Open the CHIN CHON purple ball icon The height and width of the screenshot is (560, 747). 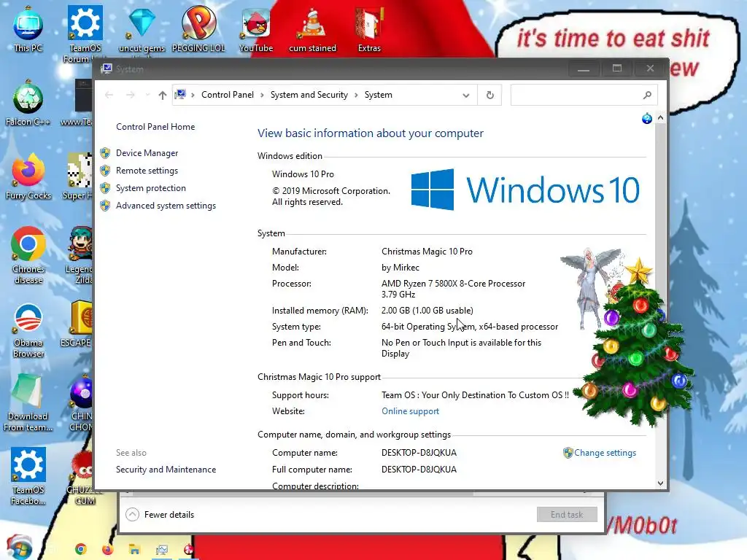[x=81, y=402]
